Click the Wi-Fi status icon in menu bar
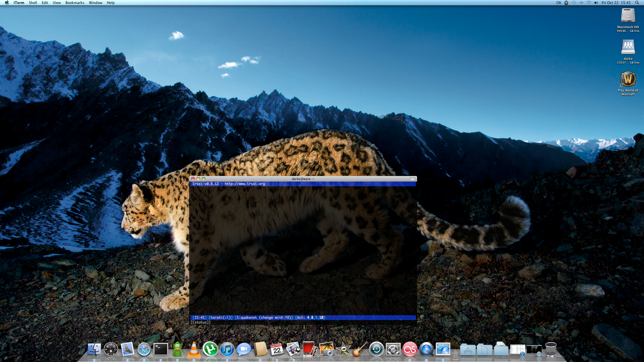Screen dimensions: 644x362 589,3
